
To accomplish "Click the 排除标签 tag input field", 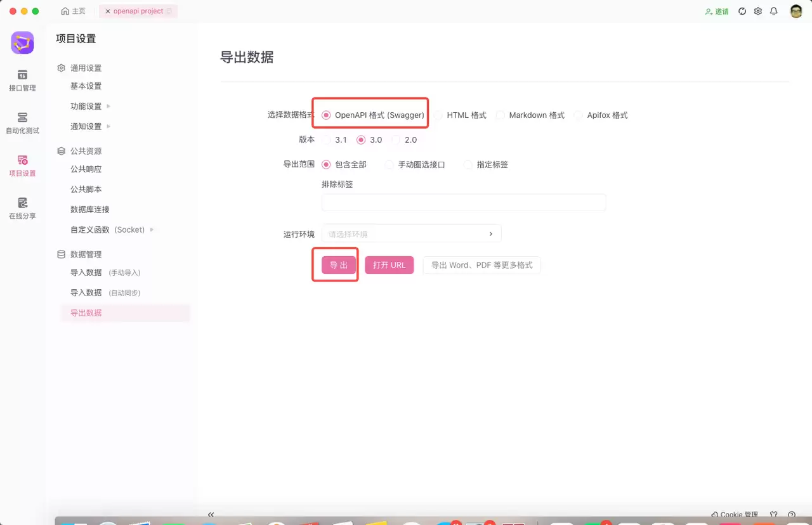I will 464,202.
